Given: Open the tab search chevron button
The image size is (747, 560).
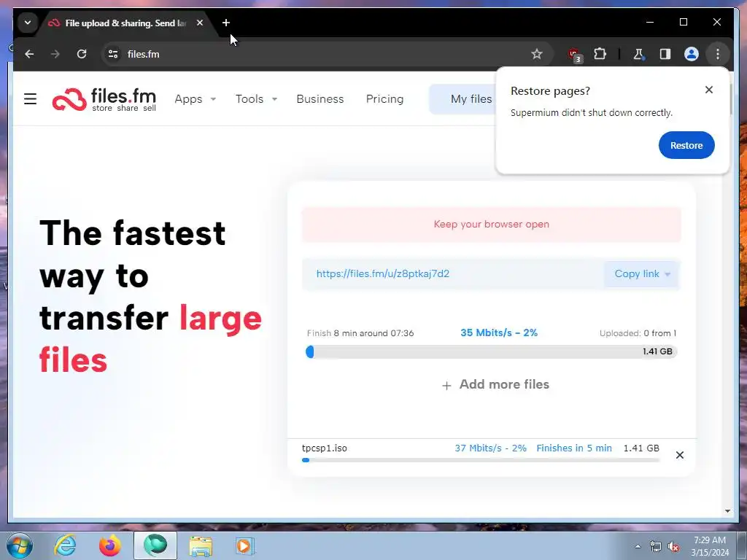Looking at the screenshot, I should pos(28,23).
